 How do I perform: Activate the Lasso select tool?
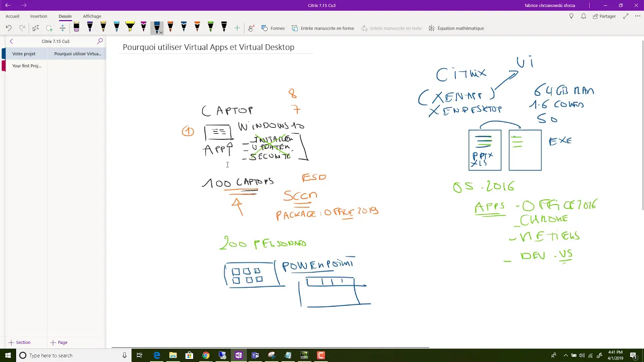(49, 28)
